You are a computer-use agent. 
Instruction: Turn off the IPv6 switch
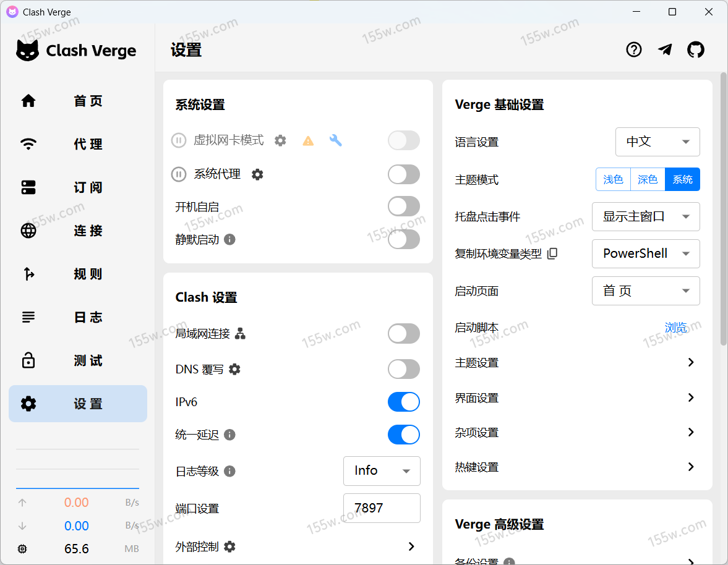click(x=403, y=402)
